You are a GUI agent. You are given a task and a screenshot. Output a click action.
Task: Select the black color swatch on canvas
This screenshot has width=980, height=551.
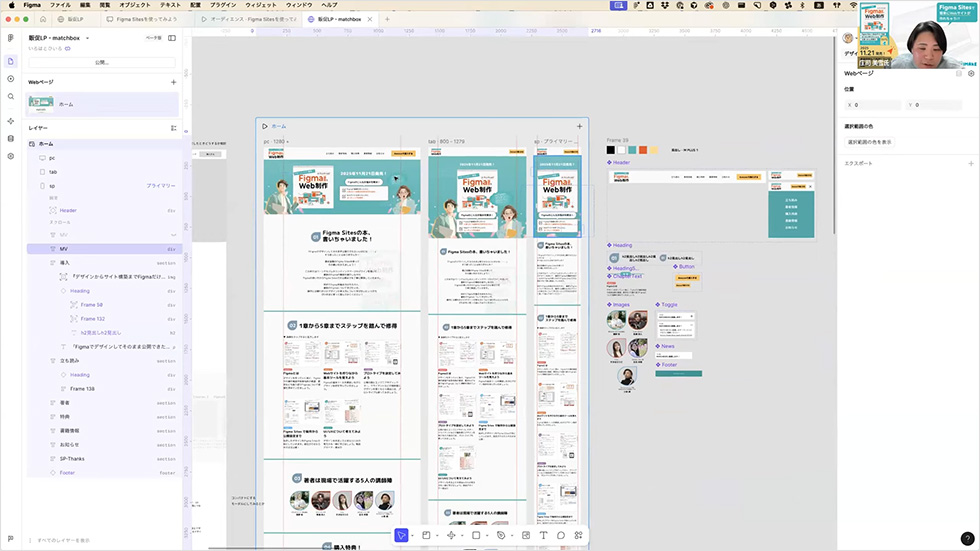611,150
